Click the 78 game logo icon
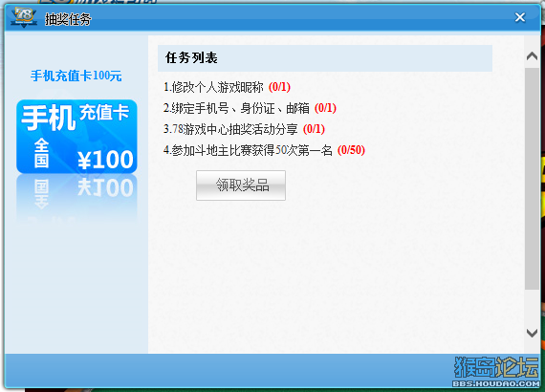This screenshot has height=392, width=545. click(24, 17)
